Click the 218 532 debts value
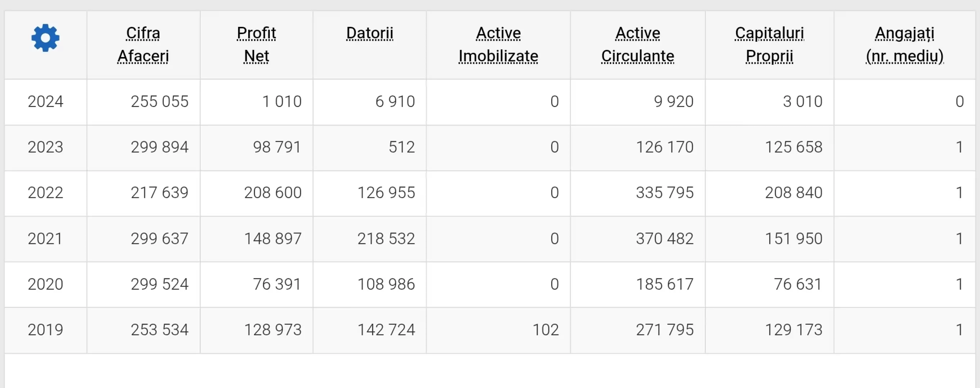Screen dimensions: 980x388 [x=386, y=239]
